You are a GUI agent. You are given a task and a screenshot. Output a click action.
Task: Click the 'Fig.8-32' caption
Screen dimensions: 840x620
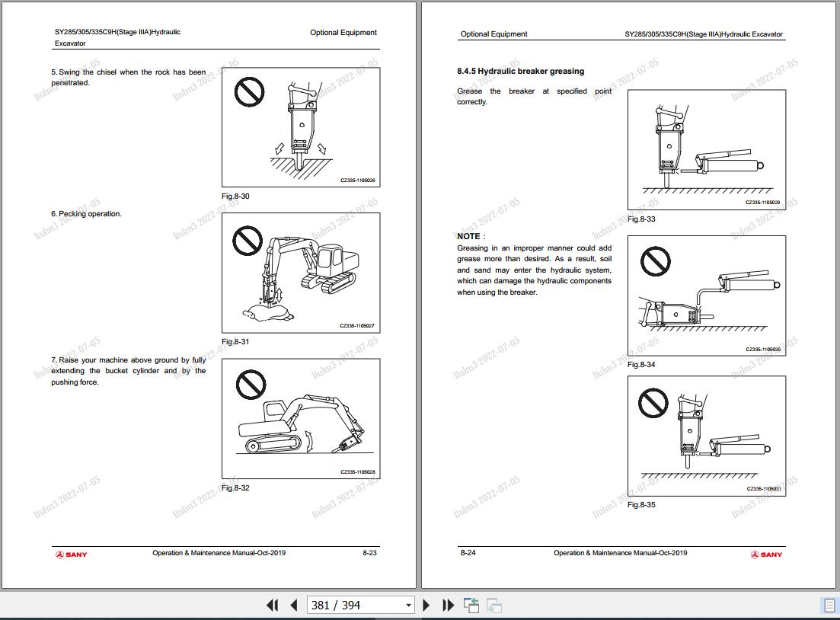tap(236, 488)
